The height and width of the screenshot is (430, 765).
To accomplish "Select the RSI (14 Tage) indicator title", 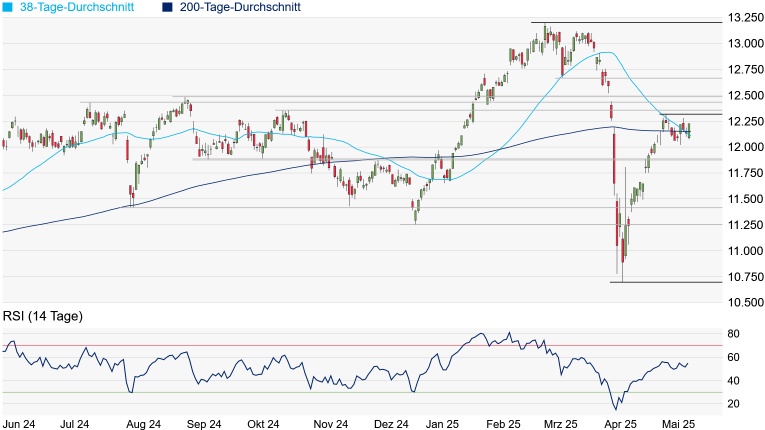I will point(42,316).
